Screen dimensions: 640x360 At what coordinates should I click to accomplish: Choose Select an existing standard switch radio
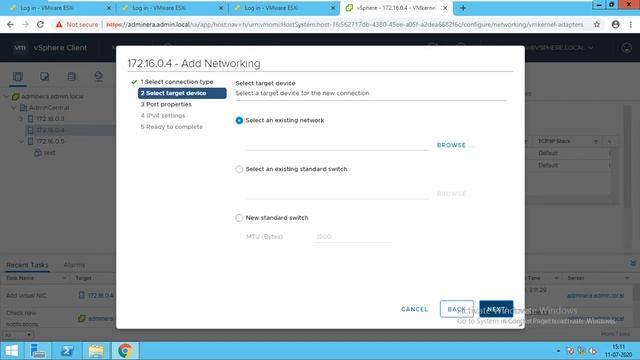(239, 169)
